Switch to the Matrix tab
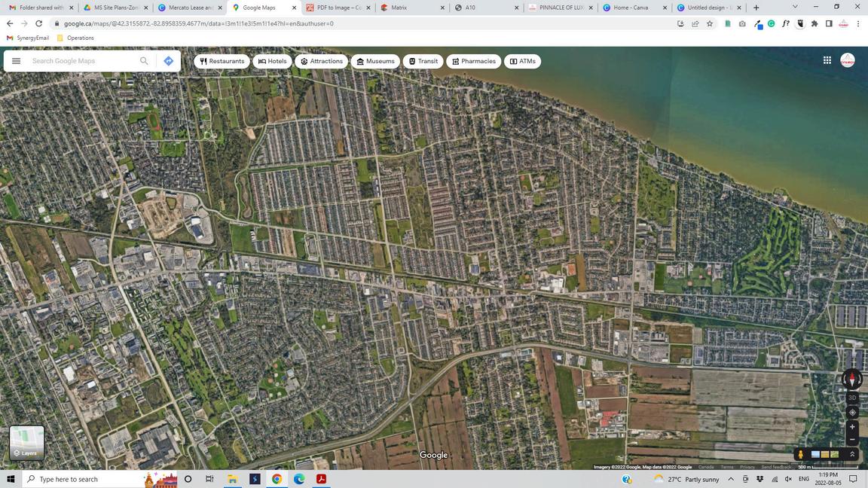This screenshot has height=488, width=868. pos(411,8)
